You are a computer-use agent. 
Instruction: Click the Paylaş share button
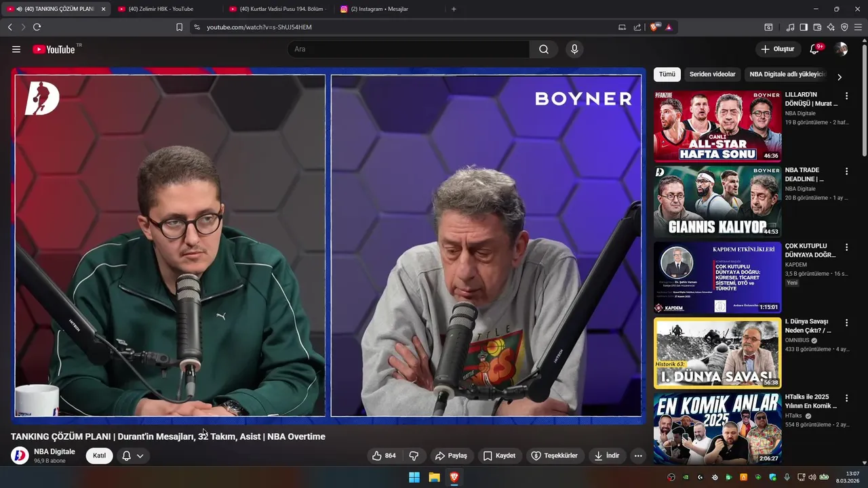451,455
